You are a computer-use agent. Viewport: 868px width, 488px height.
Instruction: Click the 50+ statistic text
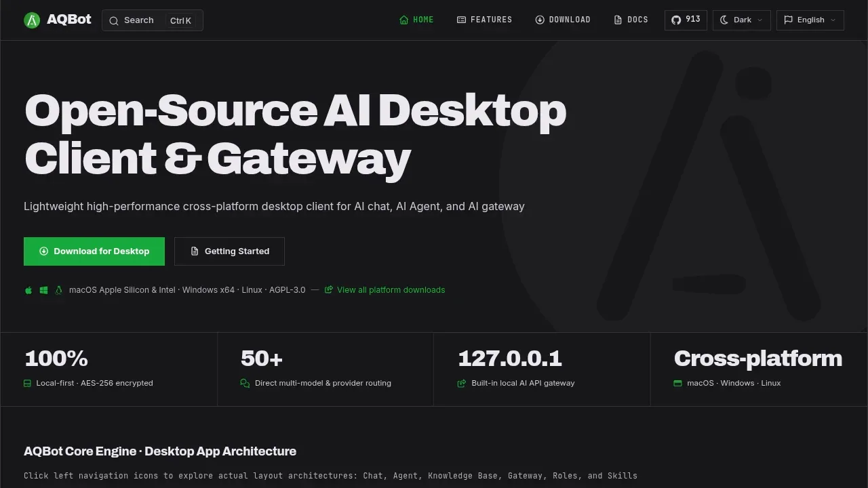pyautogui.click(x=262, y=359)
